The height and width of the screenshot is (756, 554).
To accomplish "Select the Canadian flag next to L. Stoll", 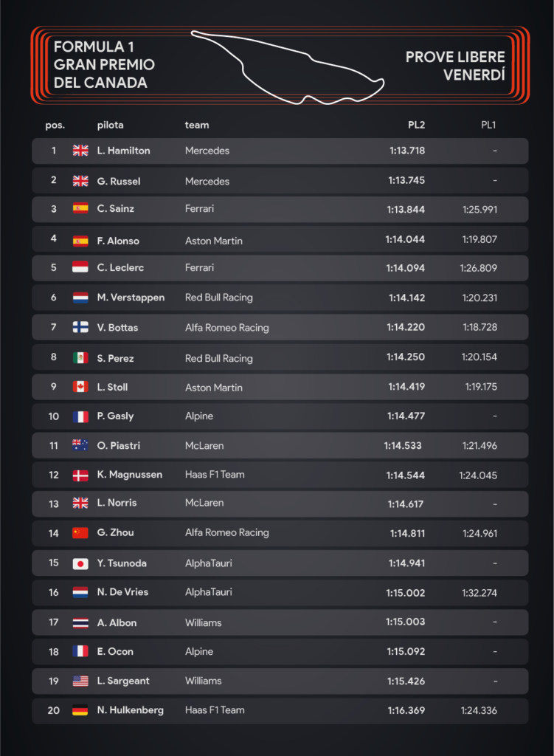I will 80,386.
